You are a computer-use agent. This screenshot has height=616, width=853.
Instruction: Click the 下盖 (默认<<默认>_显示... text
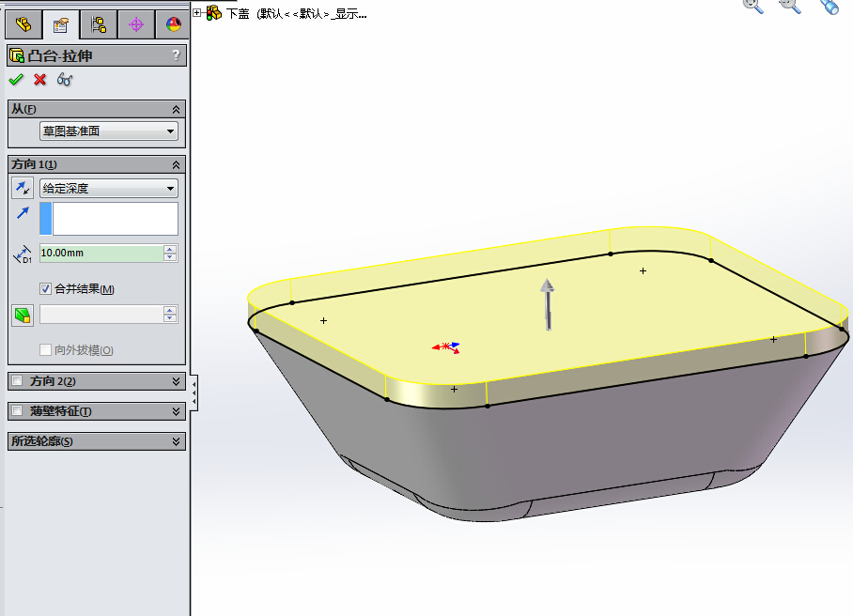(x=297, y=13)
